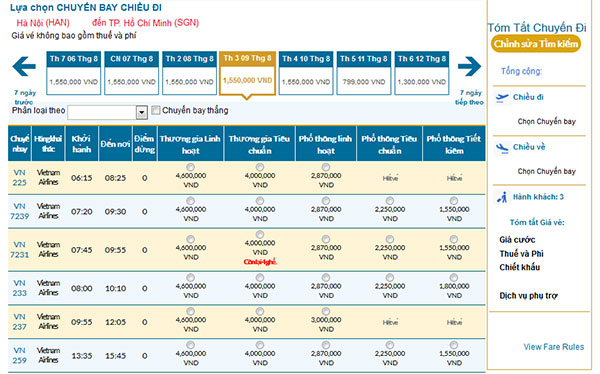Open View Fare Rules link

tap(554, 347)
